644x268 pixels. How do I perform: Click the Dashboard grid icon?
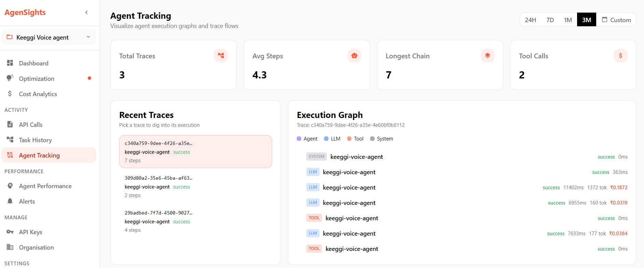tap(10, 63)
